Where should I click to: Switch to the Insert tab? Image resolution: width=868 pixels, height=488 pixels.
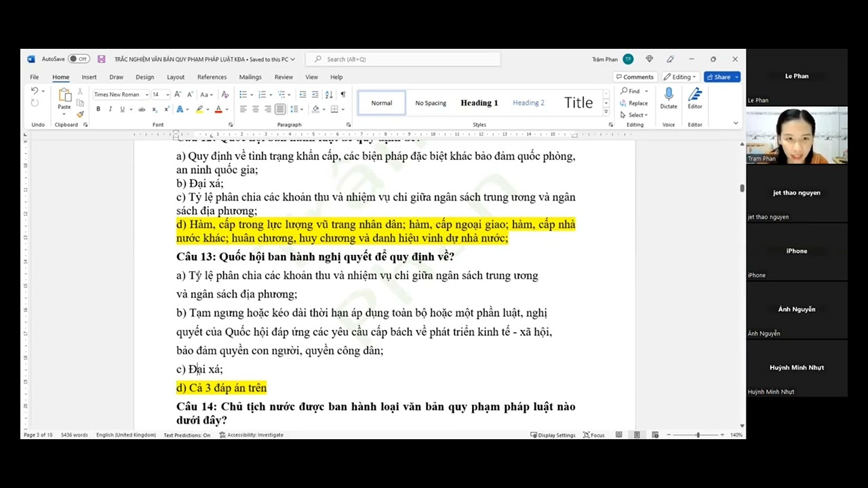[x=89, y=77]
